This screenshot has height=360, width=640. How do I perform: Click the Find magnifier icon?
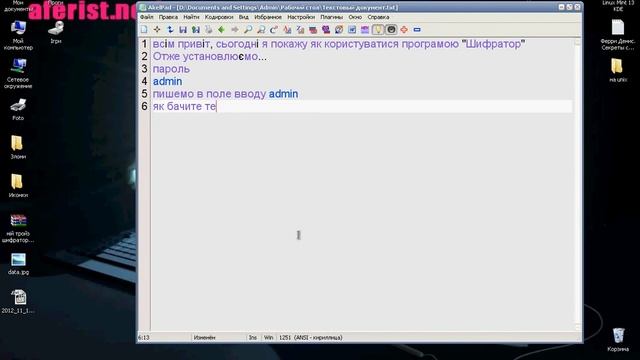(x=248, y=29)
